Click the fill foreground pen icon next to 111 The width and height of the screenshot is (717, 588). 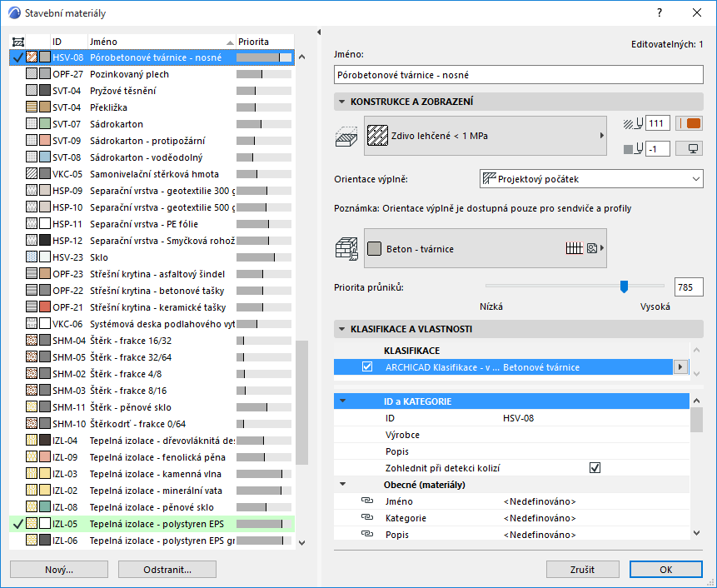tap(634, 123)
